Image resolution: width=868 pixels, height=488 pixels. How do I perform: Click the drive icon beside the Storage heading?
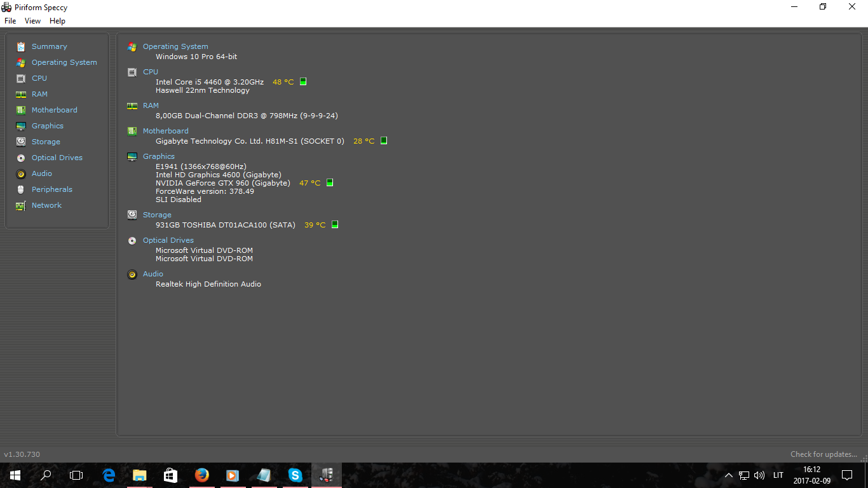point(132,215)
